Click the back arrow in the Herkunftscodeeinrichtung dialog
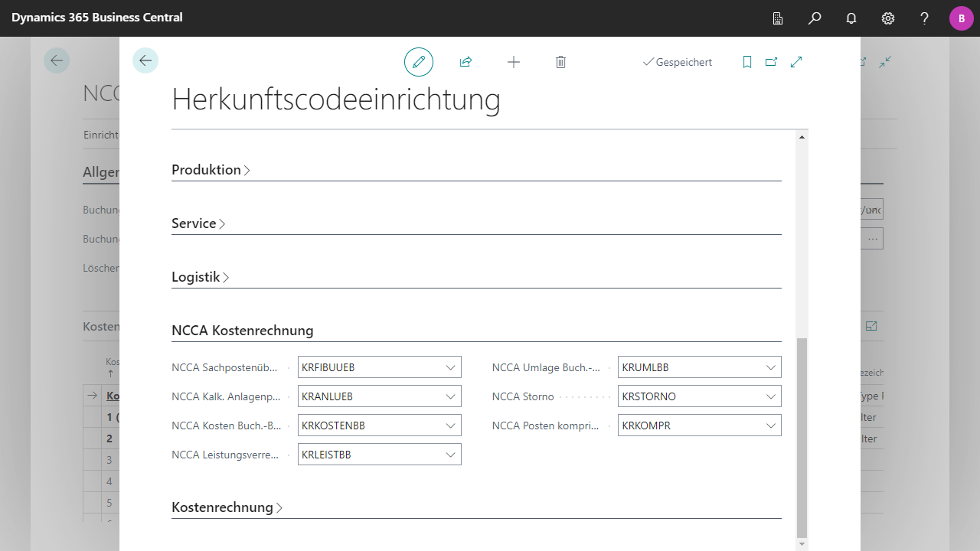The width and height of the screenshot is (980, 551). [x=145, y=60]
